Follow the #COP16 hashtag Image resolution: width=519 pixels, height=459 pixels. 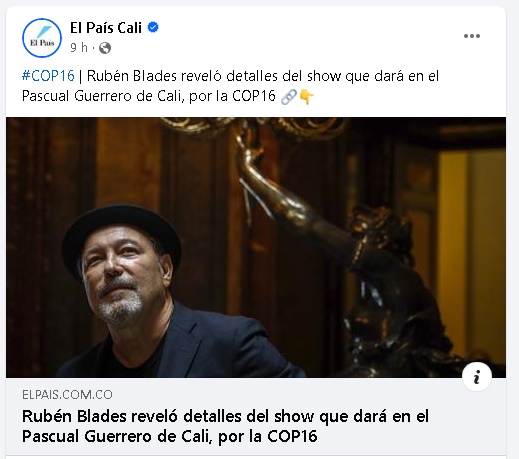click(x=48, y=76)
